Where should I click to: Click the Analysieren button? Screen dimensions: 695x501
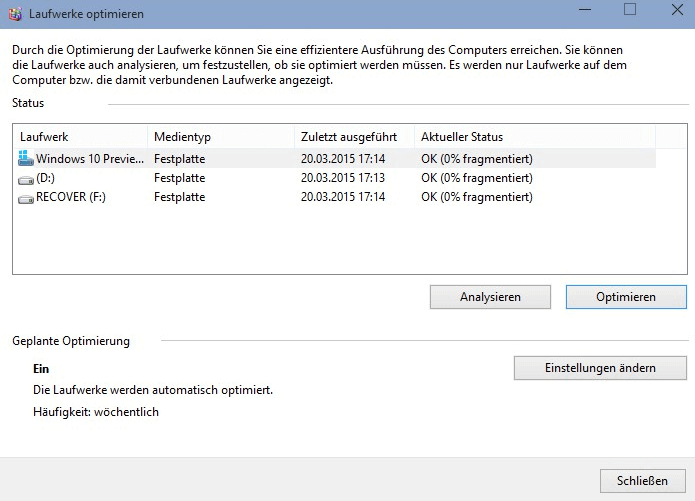[490, 297]
